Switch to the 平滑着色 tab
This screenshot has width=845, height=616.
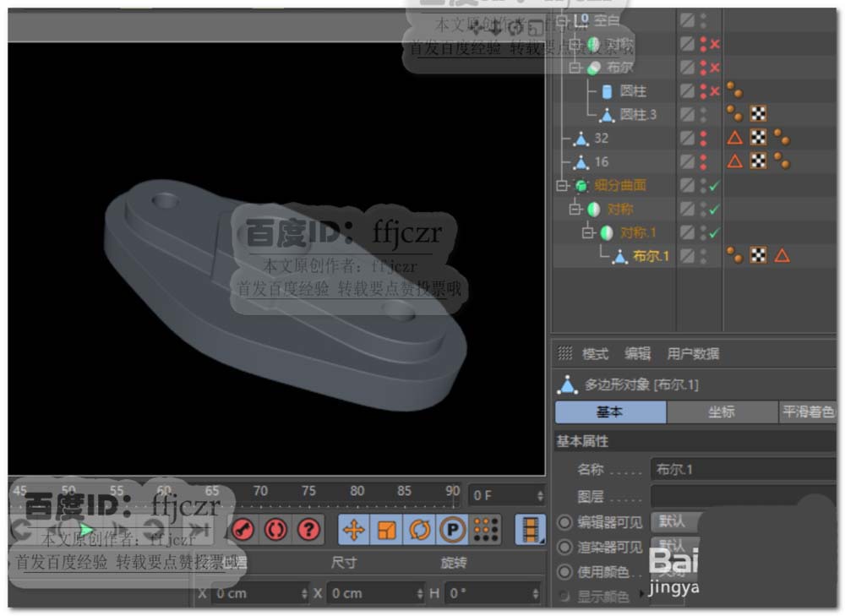coord(808,412)
